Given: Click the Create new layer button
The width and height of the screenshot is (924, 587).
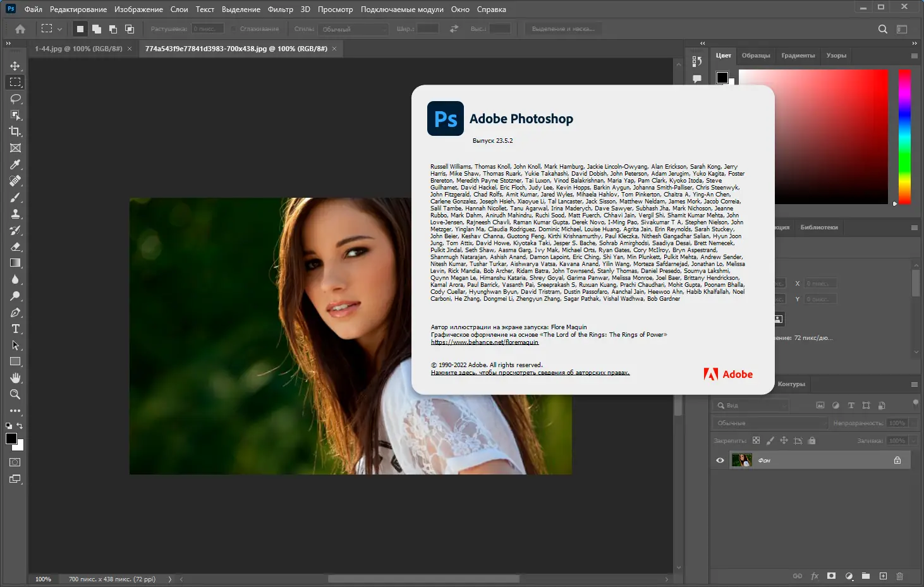Looking at the screenshot, I should point(883,576).
